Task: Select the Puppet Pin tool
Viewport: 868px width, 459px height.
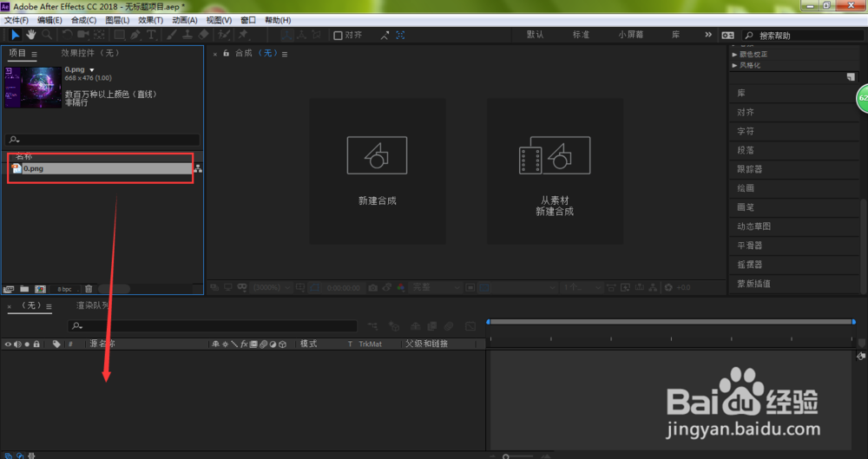Action: (243, 35)
